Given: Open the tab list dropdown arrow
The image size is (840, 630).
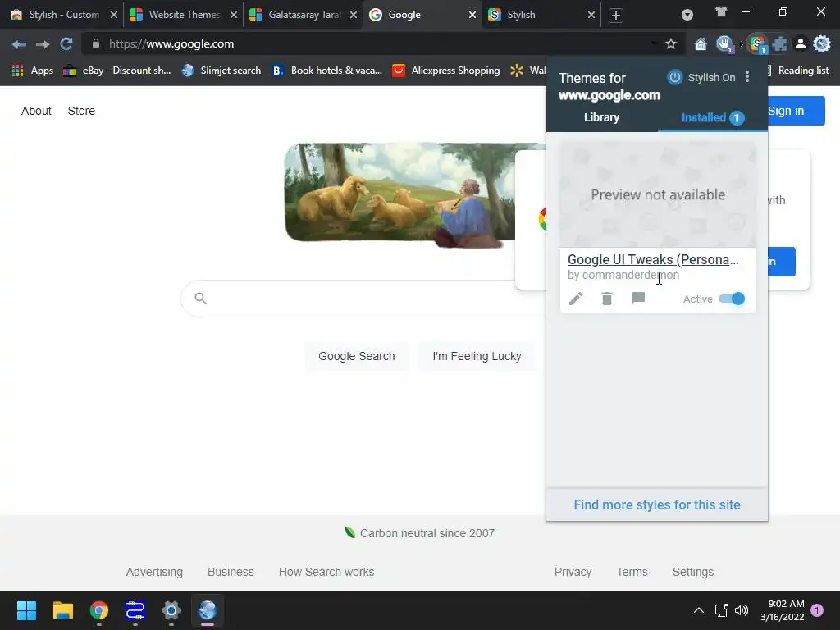Looking at the screenshot, I should tap(687, 15).
